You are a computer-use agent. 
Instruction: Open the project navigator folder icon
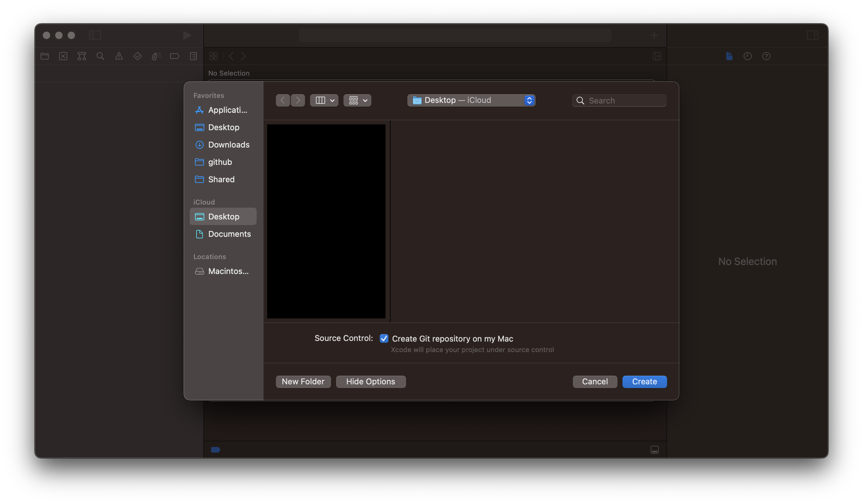45,56
